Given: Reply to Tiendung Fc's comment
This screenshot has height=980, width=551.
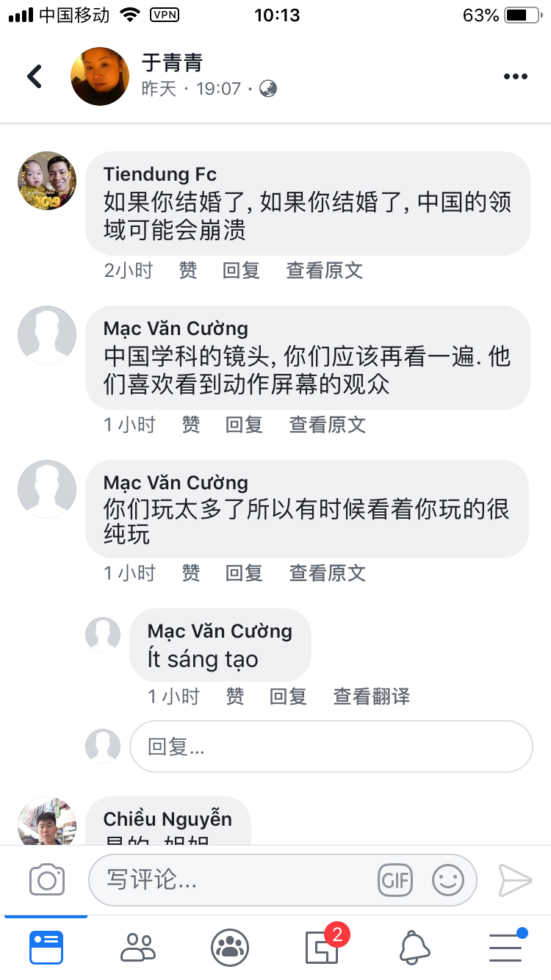Looking at the screenshot, I should [x=241, y=270].
